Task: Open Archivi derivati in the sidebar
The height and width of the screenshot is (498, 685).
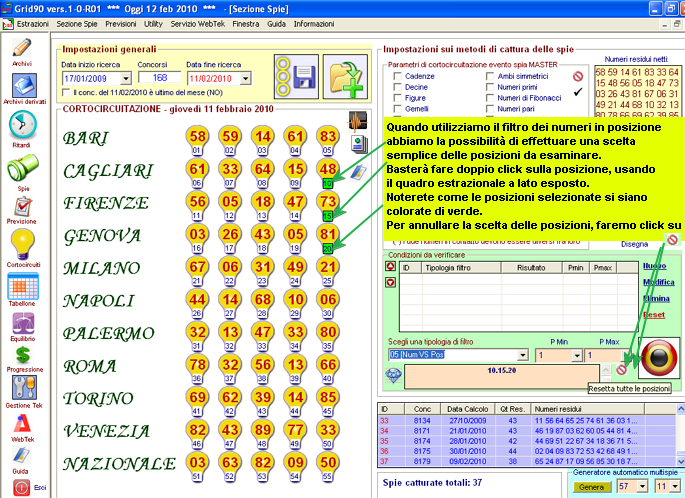Action: click(24, 85)
